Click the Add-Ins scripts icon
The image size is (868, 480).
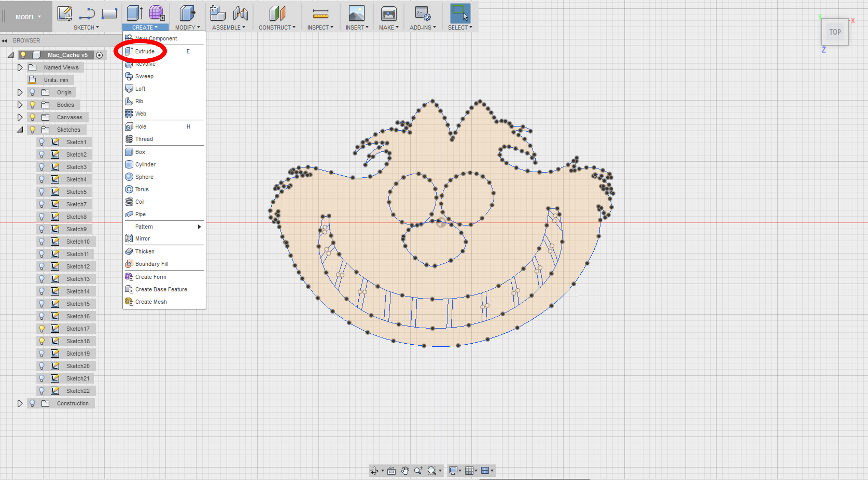422,14
